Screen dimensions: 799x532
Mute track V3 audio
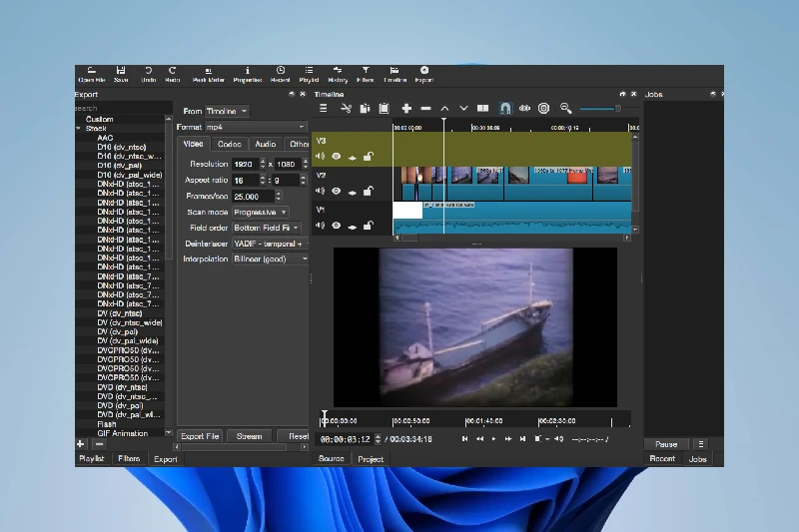(320, 157)
